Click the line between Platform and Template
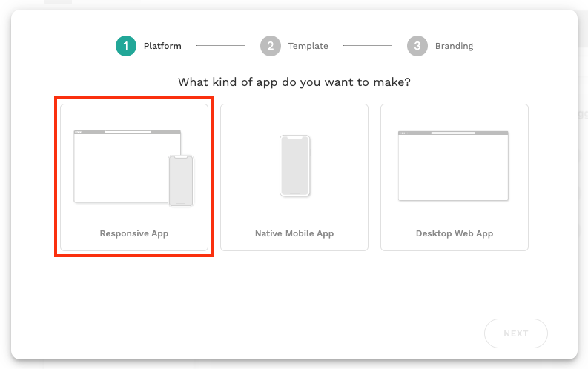Viewport: 588px width, 369px height. 220,46
